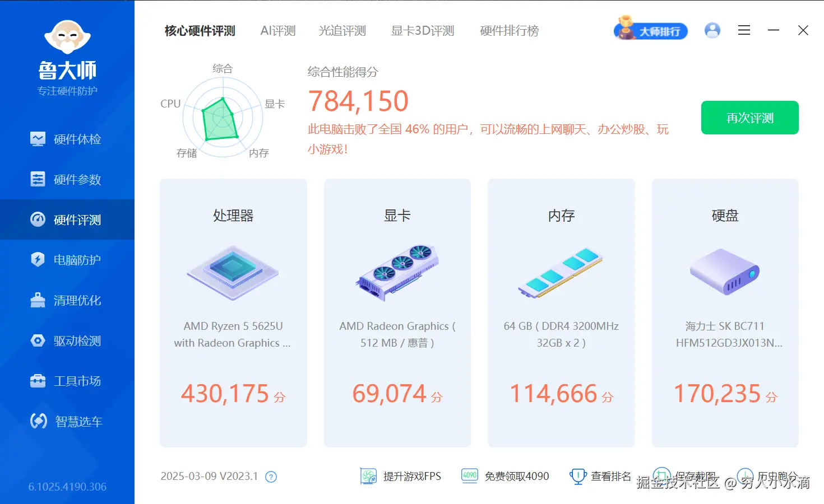The image size is (824, 504).
Task: Click the 2025-03-09 V2023.1 version text
Action: point(209,477)
